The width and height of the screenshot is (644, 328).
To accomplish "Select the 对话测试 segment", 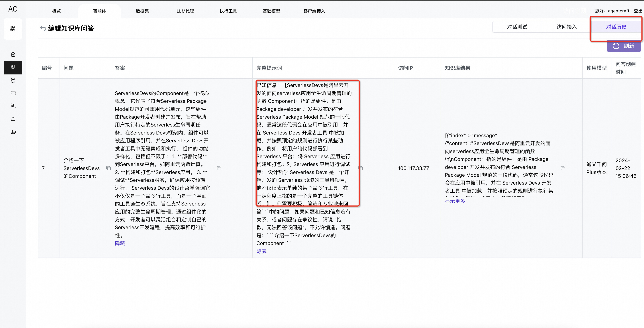I will tap(517, 27).
